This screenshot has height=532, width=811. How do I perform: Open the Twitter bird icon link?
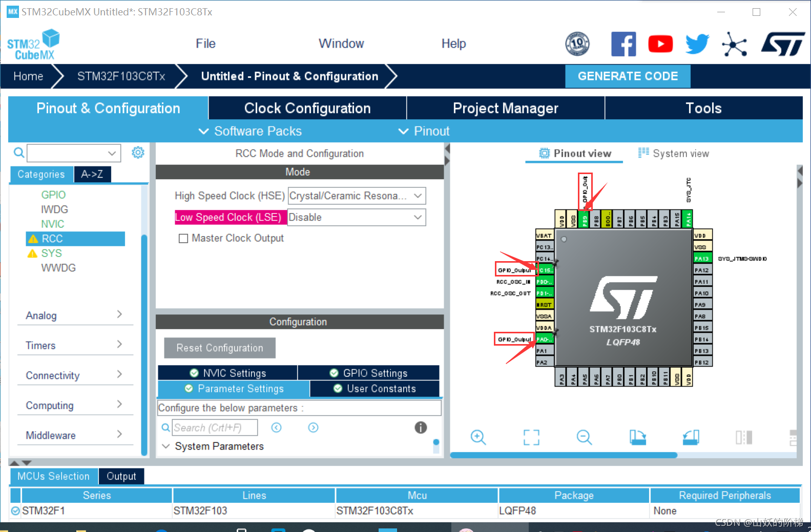(x=697, y=44)
